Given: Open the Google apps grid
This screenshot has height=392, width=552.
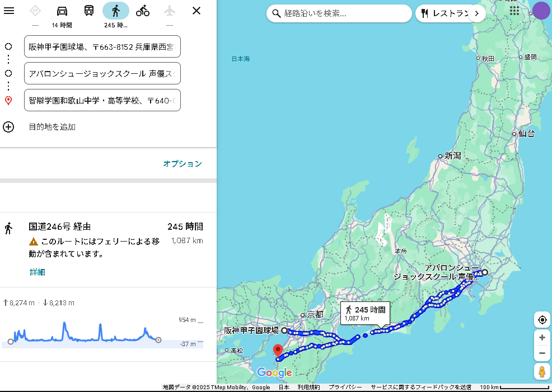Looking at the screenshot, I should click(x=514, y=11).
